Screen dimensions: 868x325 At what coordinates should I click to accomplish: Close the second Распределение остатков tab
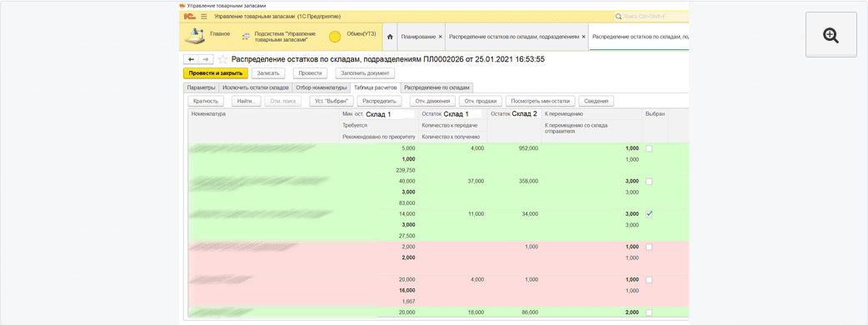pos(583,37)
